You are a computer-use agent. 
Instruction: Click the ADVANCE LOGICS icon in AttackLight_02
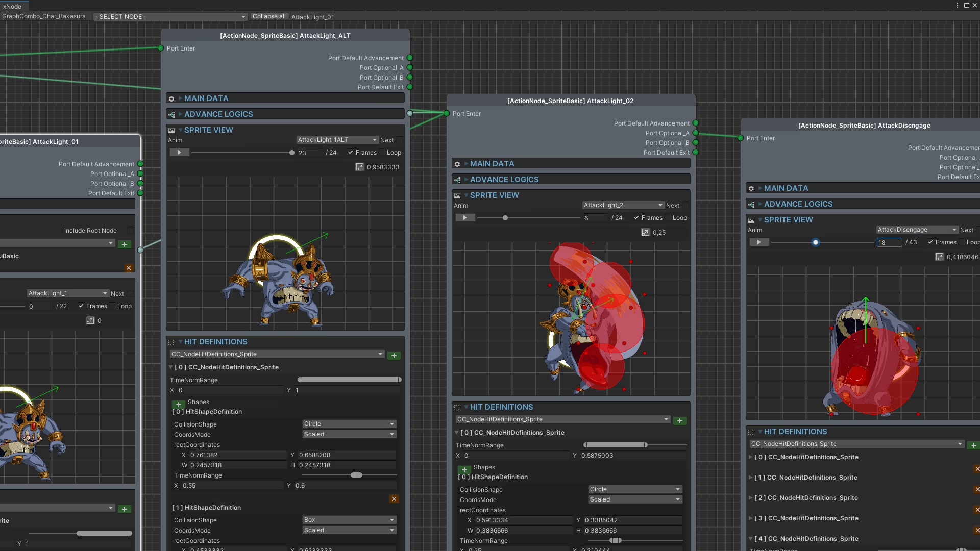pos(457,180)
